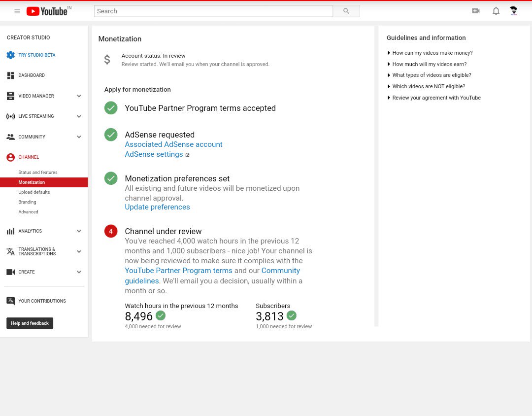Expand 'Which videos are NOT eligible?'

click(426, 86)
